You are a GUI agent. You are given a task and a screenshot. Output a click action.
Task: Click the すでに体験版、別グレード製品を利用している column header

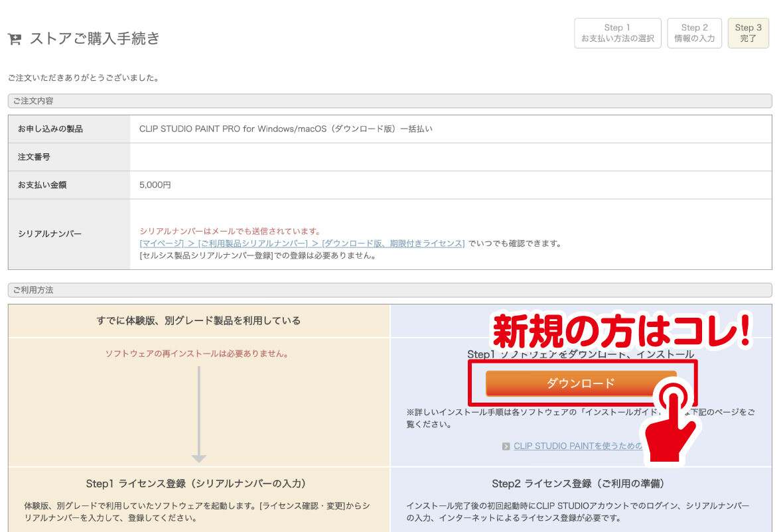click(x=198, y=321)
